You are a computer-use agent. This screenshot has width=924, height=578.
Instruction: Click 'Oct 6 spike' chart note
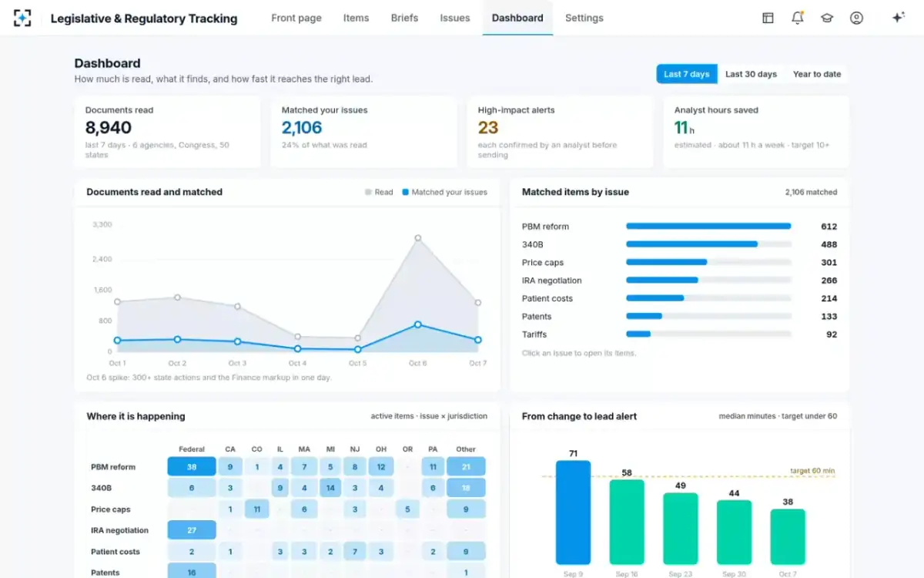209,378
